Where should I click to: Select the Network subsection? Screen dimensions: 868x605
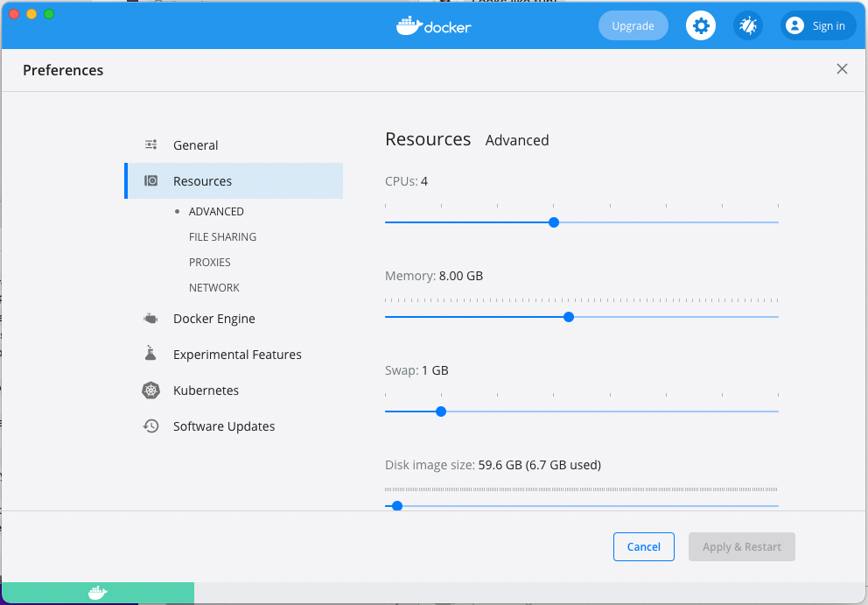214,288
